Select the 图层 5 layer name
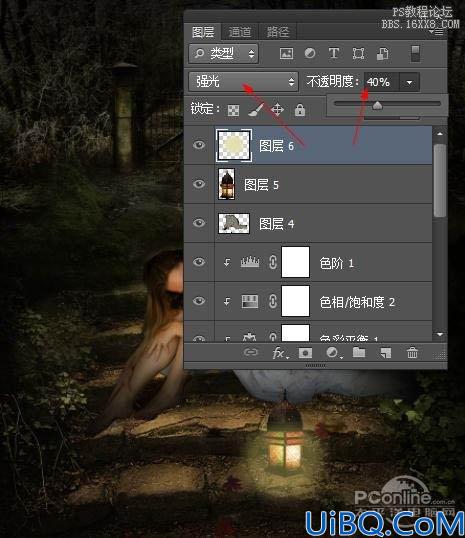Image resolution: width=465 pixels, height=538 pixels. click(261, 185)
